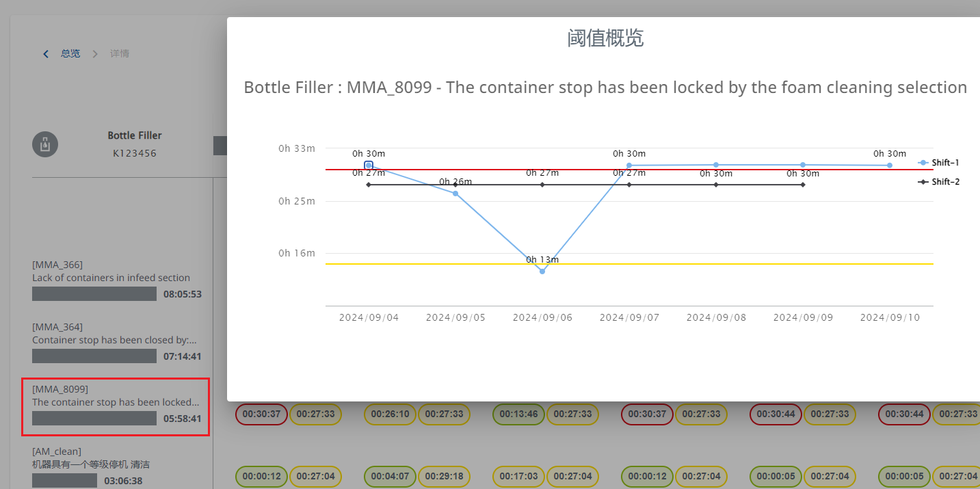Select the MMA_8099 container stop entry

point(116,407)
